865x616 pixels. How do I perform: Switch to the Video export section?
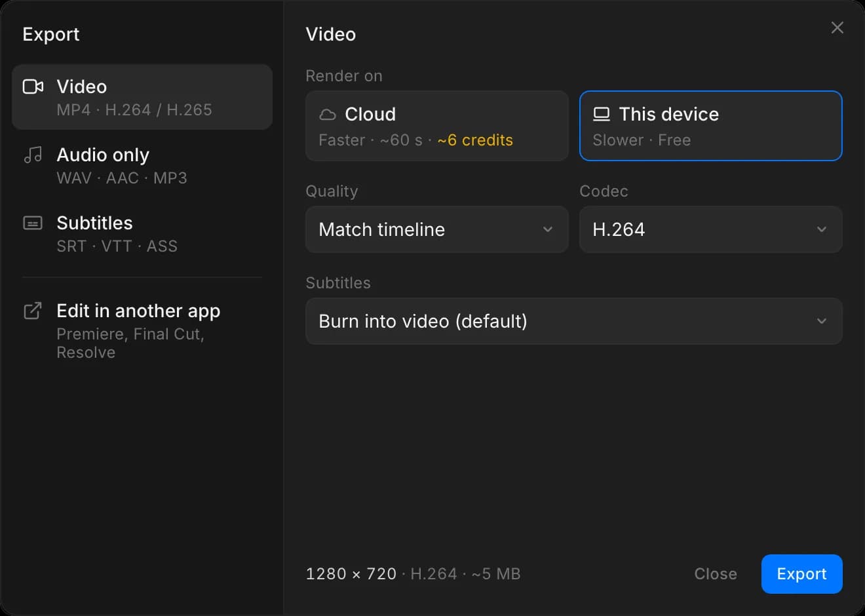pos(142,97)
